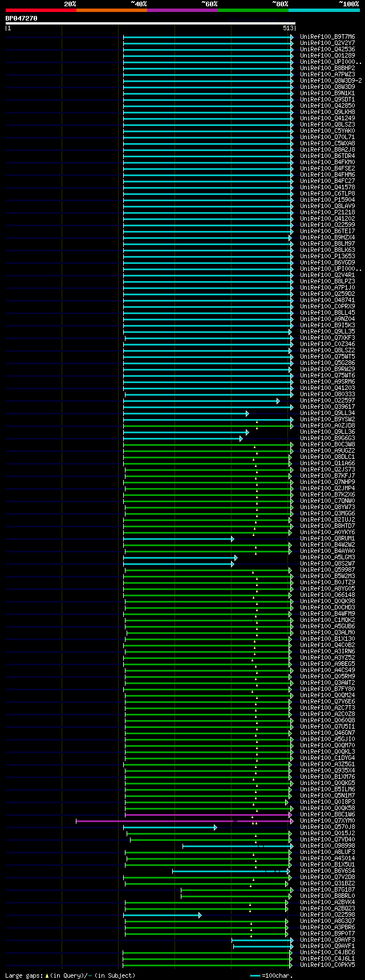Viewport: 365px width, 980px height.
Task: Click the query name BP047270
Action: [x=22, y=18]
